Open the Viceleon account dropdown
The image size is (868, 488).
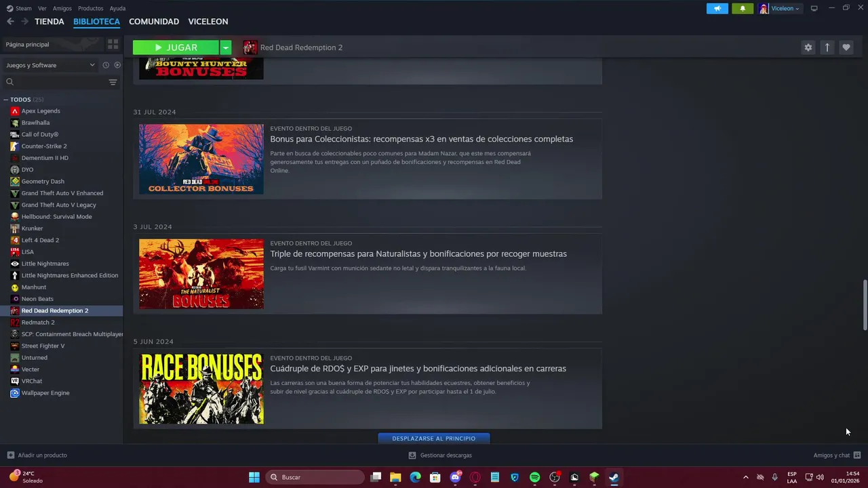pos(780,8)
